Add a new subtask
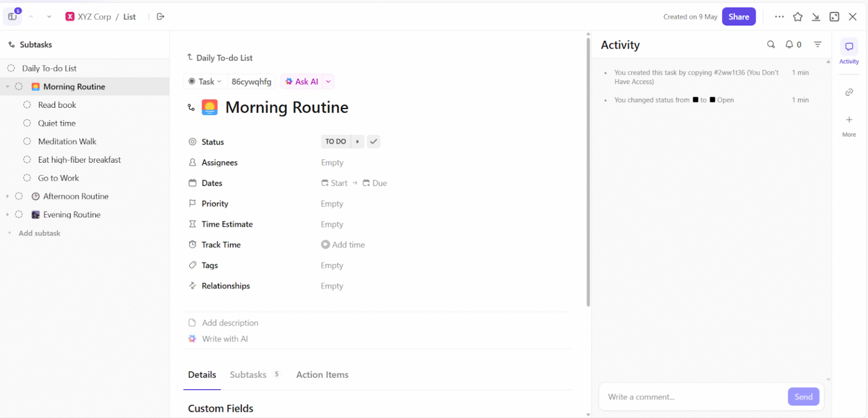868x418 pixels. 40,233
